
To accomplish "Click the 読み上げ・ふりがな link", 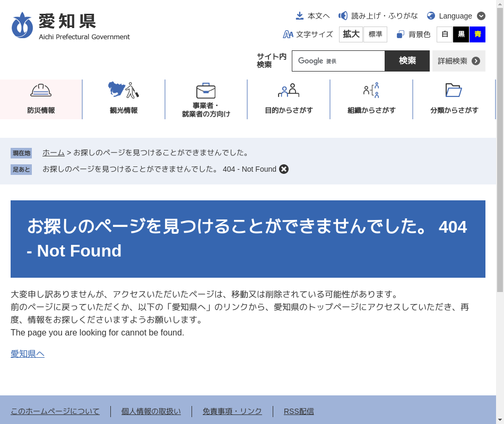I will coord(385,16).
